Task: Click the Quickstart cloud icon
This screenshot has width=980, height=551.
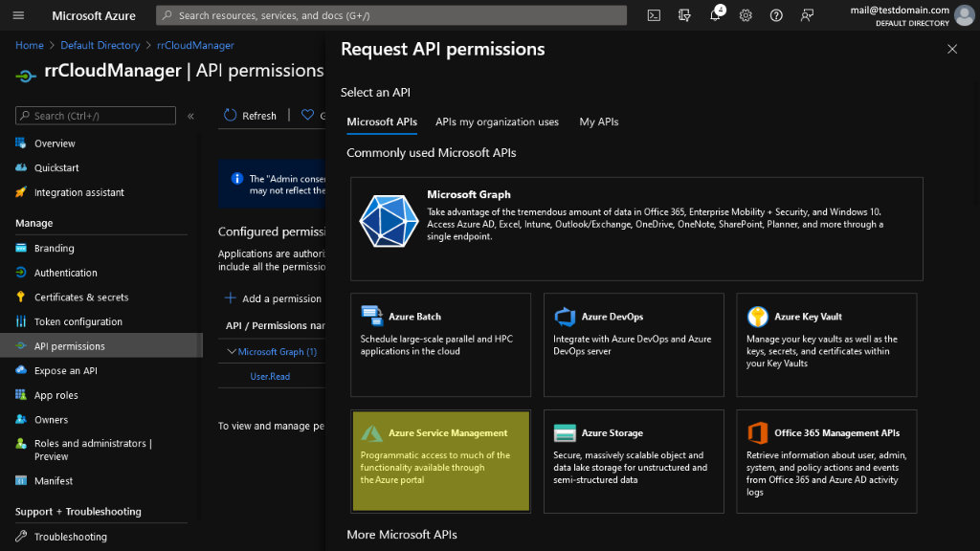Action: click(x=21, y=167)
